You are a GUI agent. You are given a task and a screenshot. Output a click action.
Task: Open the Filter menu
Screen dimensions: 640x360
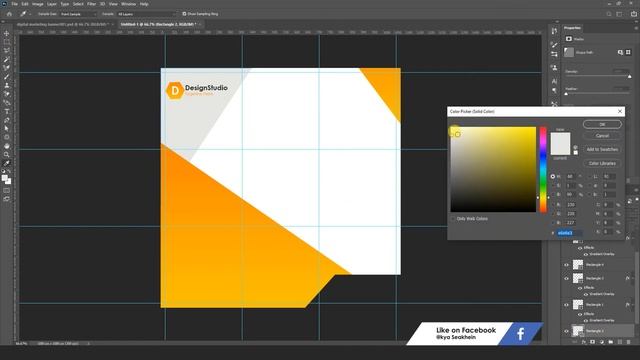[x=91, y=4]
